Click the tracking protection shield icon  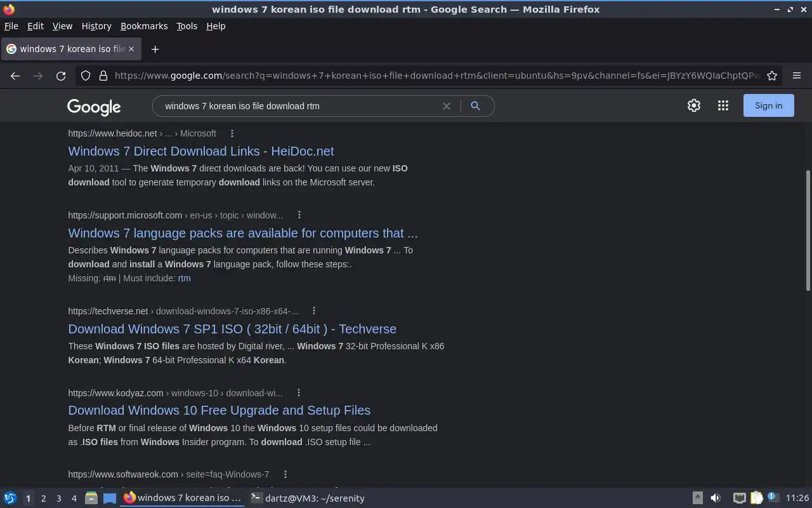(86, 76)
